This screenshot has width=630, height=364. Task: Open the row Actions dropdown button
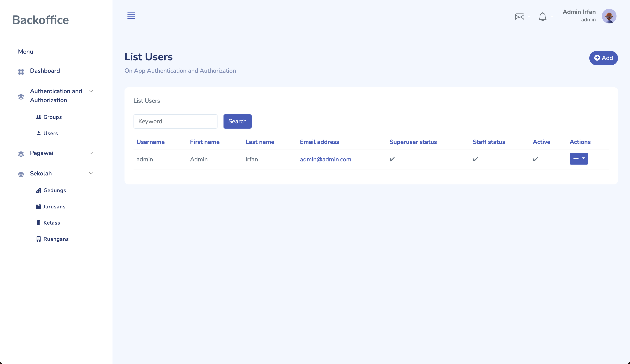pyautogui.click(x=578, y=159)
